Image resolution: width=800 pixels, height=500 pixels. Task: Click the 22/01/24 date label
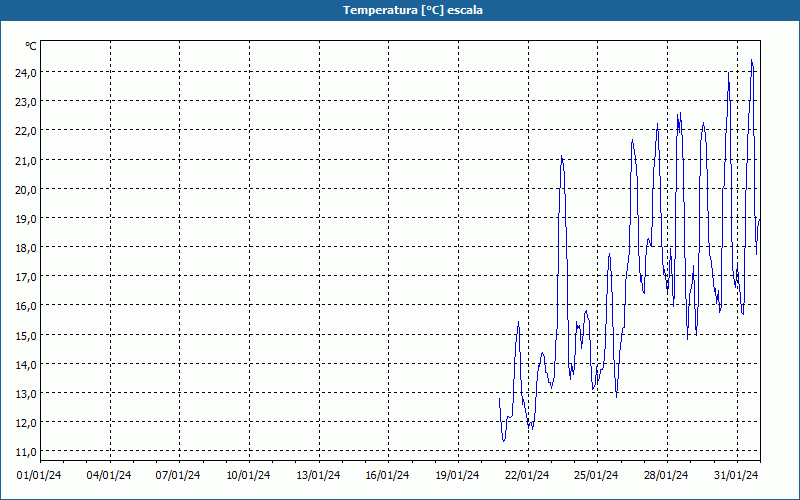point(527,475)
